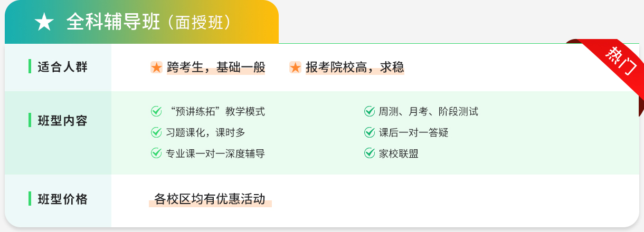Click the 专业课一对一深度辅导 text

215,153
